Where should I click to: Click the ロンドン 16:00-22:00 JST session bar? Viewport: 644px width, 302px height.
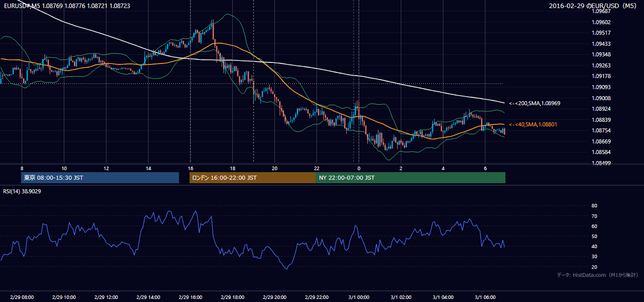(252, 178)
